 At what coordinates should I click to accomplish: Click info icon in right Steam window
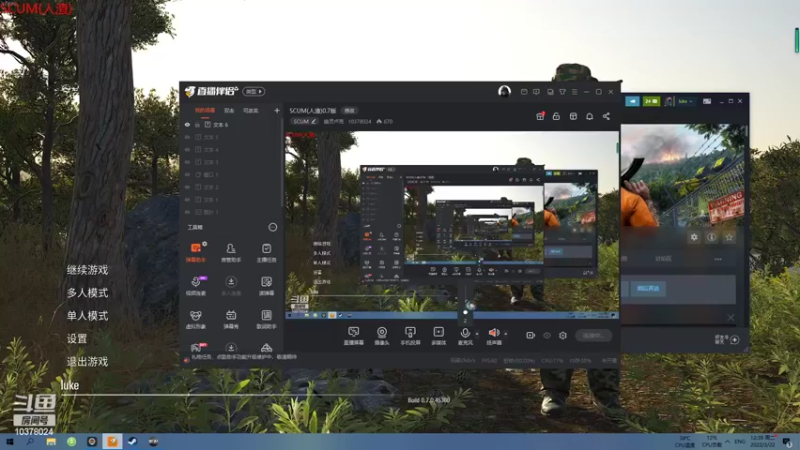click(711, 237)
